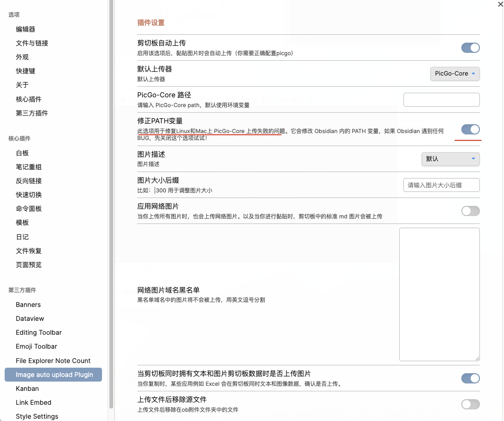504x421 pixels.
Task: Select Editing Toolbar plugin settings
Action: pyautogui.click(x=38, y=332)
